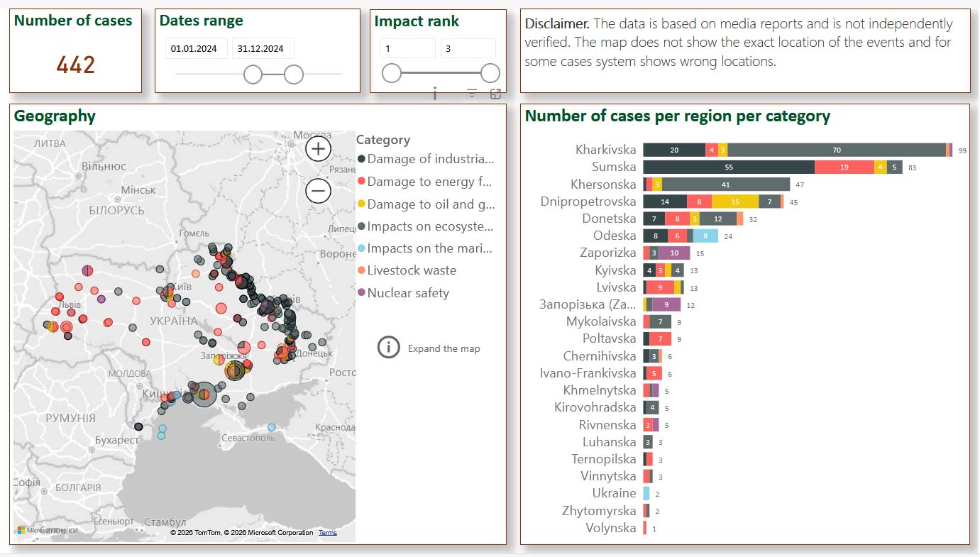Screen dimensions: 980x557
Task: Click the map zoom out minus button
Action: pyautogui.click(x=319, y=191)
